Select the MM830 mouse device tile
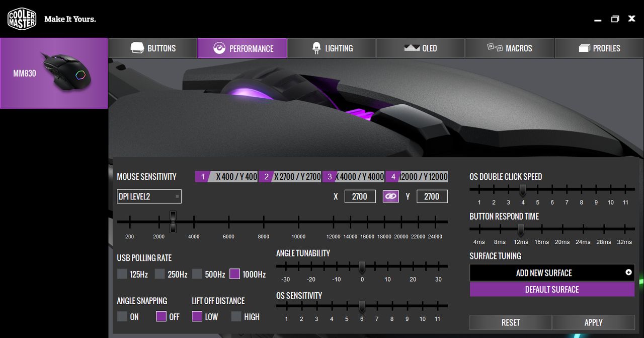 [54, 73]
